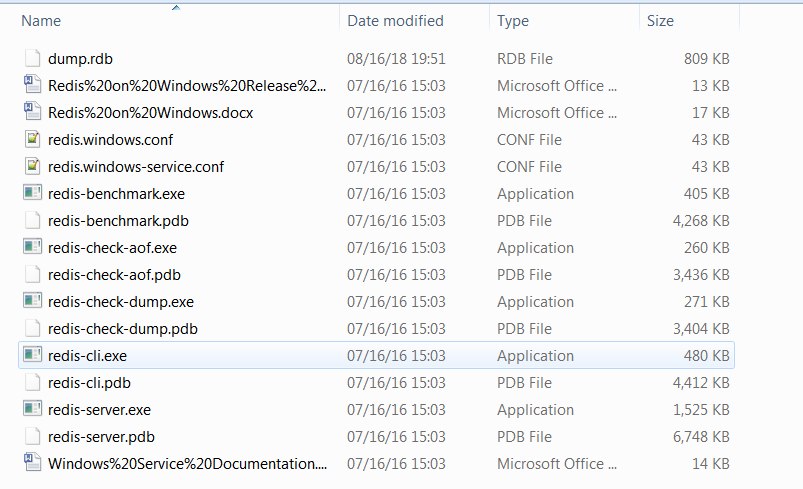
Task: Click the 3,436 KB size of redis-check-aof.pdb
Action: pyautogui.click(x=701, y=275)
